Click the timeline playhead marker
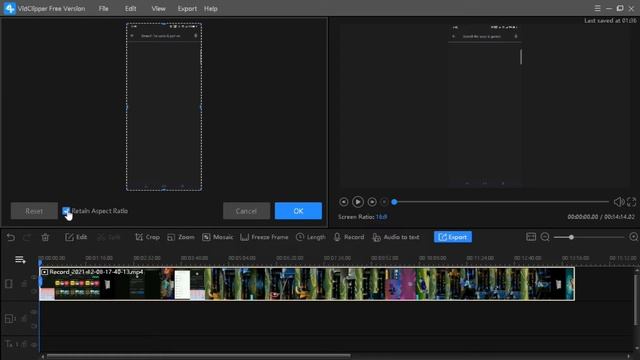 point(40,262)
